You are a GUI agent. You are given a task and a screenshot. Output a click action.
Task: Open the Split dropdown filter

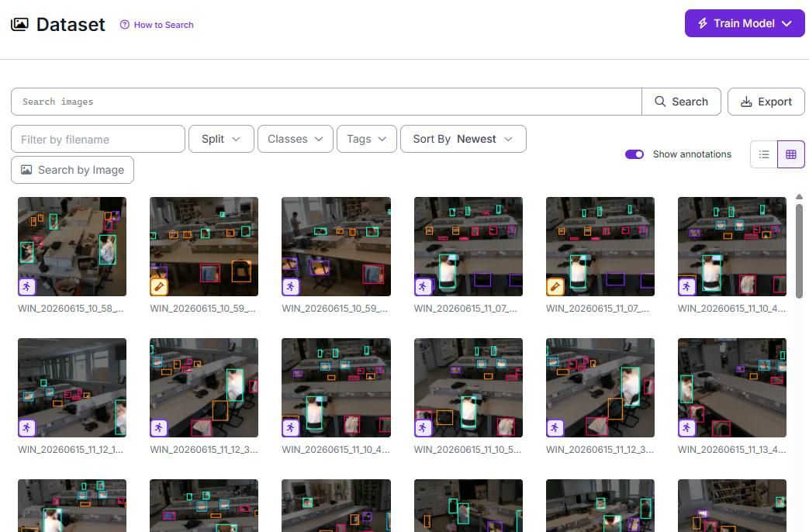221,139
